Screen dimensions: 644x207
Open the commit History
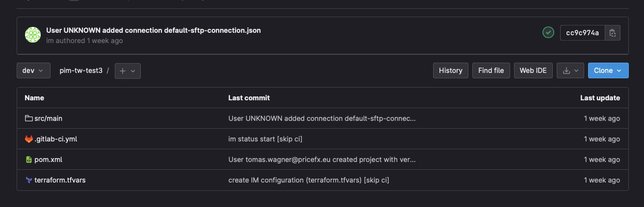click(x=450, y=70)
